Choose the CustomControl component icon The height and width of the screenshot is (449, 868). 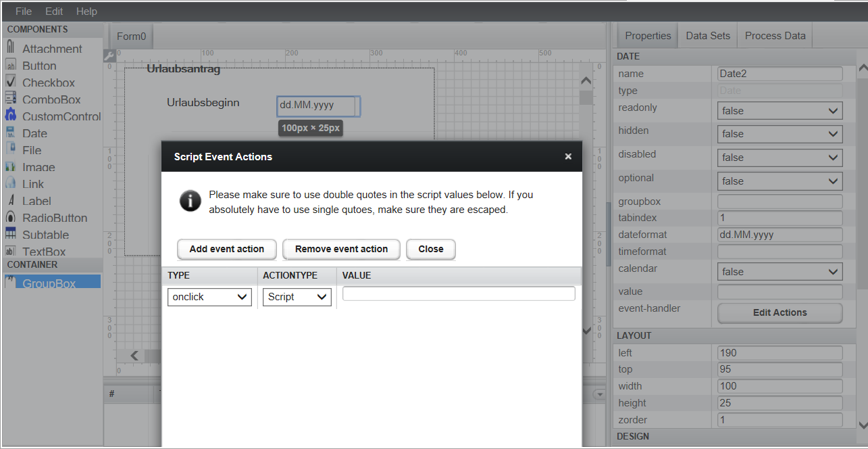(11, 116)
